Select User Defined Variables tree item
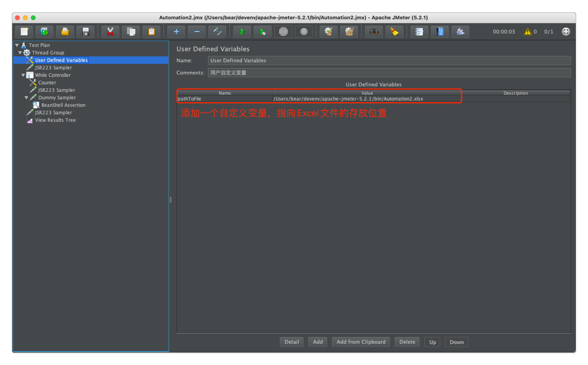Viewport: 588px width, 365px height. coord(61,60)
